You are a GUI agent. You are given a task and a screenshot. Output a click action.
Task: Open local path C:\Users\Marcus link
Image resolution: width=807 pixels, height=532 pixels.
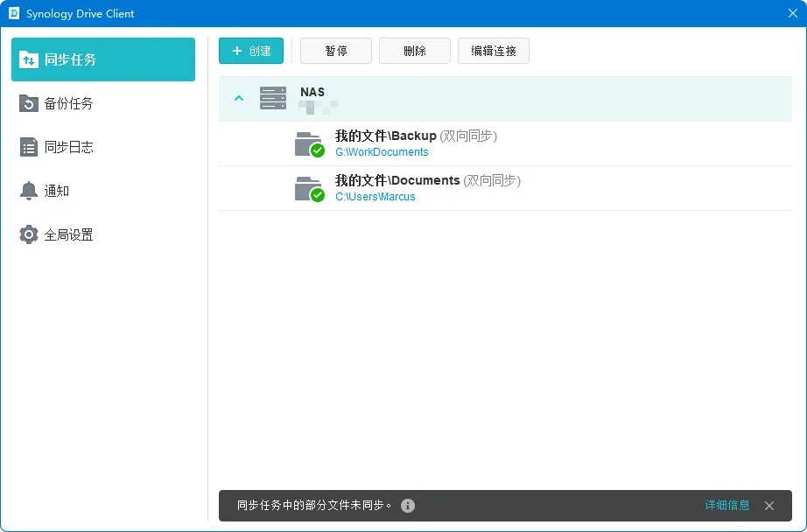[x=375, y=197]
